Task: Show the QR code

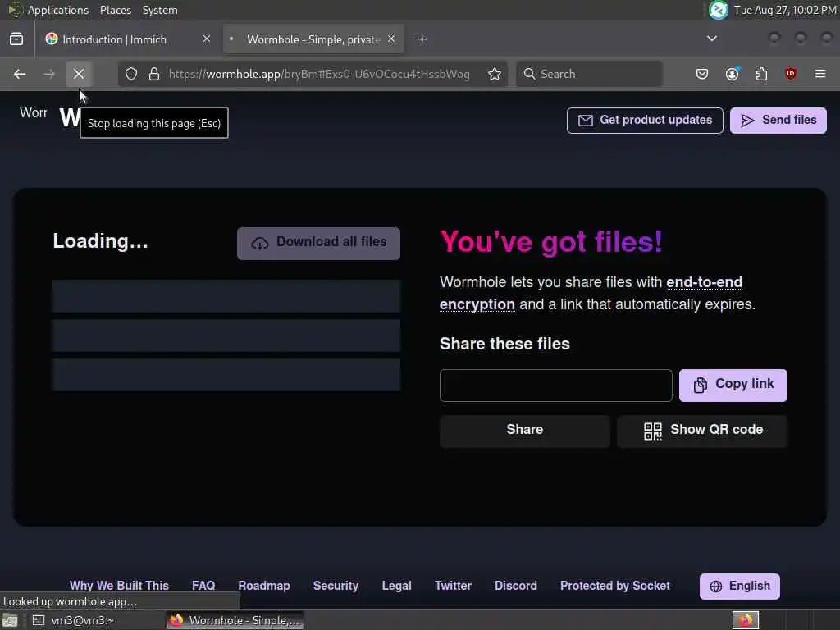Action: 702,430
